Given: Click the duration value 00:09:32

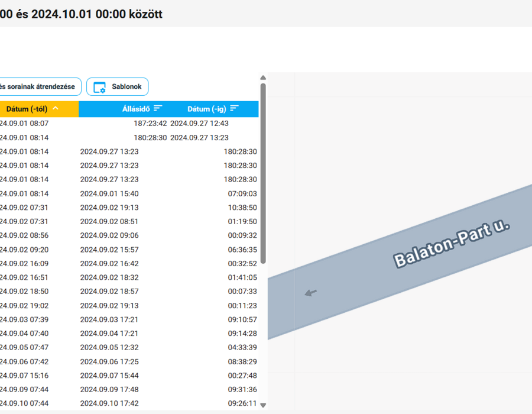Looking at the screenshot, I should click(x=242, y=235).
